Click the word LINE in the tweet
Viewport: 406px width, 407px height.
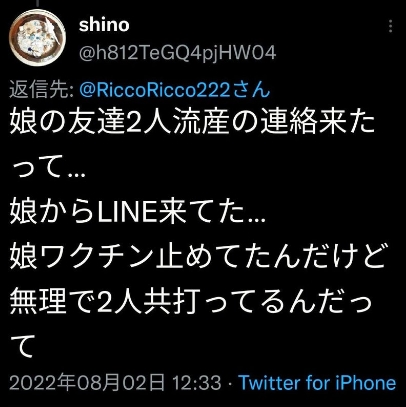(128, 213)
